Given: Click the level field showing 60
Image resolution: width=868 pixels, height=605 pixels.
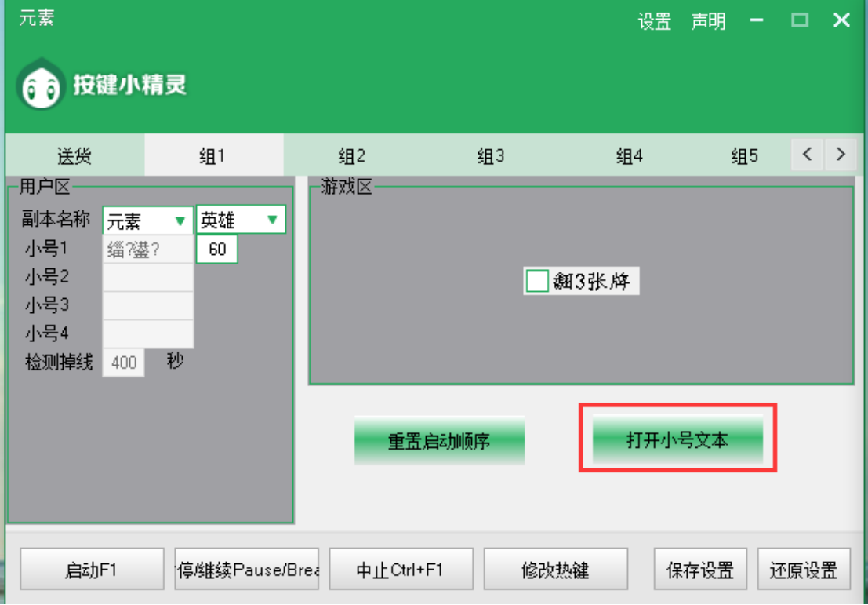Looking at the screenshot, I should pyautogui.click(x=217, y=250).
